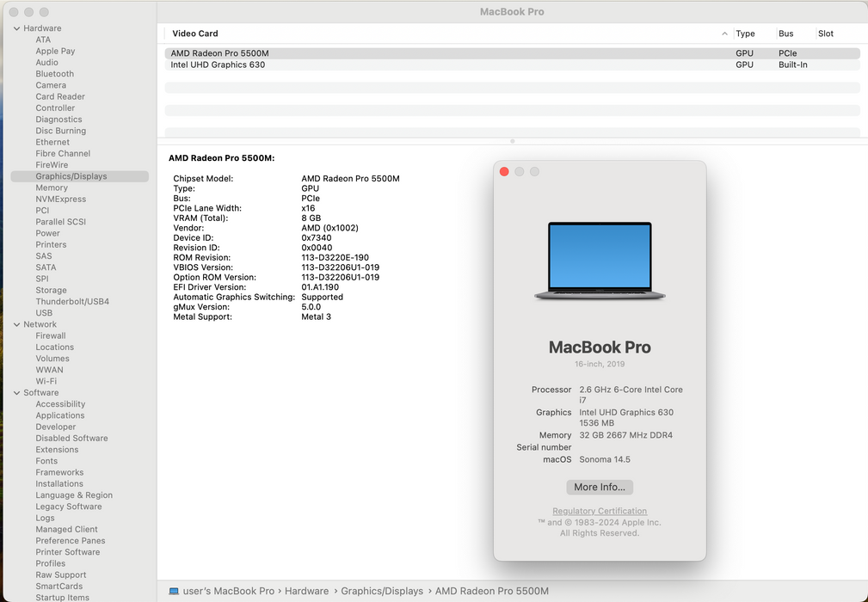
Task: Collapse the Software section in sidebar
Action: point(16,393)
